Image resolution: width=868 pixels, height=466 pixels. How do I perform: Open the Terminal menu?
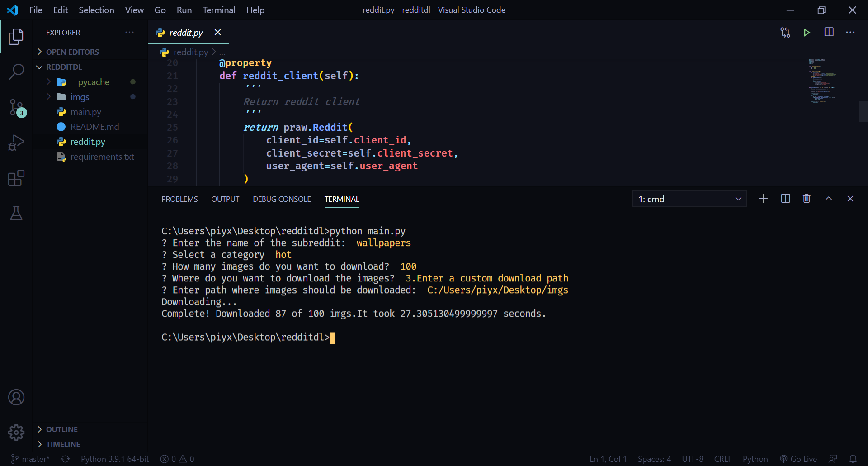click(219, 10)
